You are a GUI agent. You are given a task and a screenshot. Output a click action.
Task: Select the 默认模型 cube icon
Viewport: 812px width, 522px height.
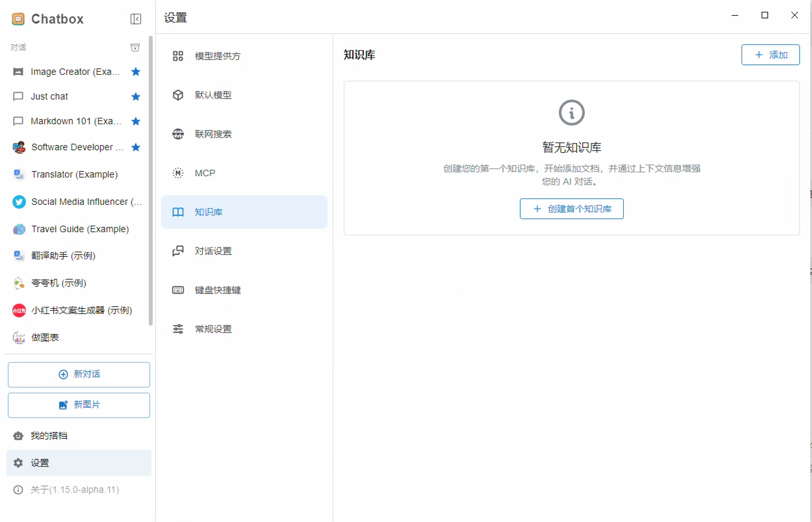coord(178,95)
